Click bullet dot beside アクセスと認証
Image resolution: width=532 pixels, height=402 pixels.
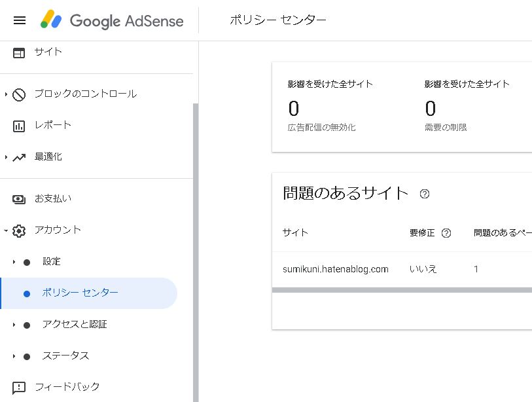(27, 325)
